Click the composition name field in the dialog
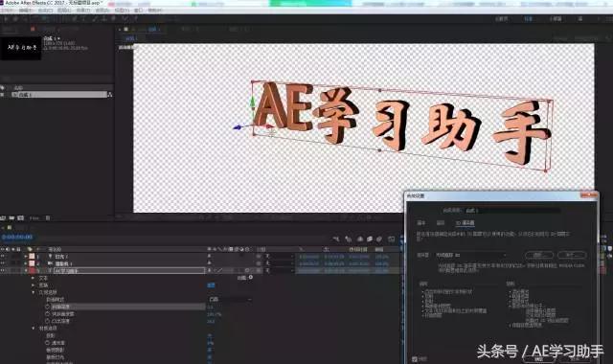613x364 pixels. [x=513, y=211]
